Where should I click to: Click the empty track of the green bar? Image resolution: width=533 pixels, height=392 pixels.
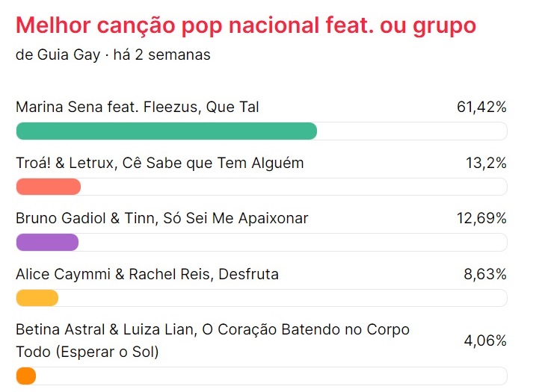411,131
